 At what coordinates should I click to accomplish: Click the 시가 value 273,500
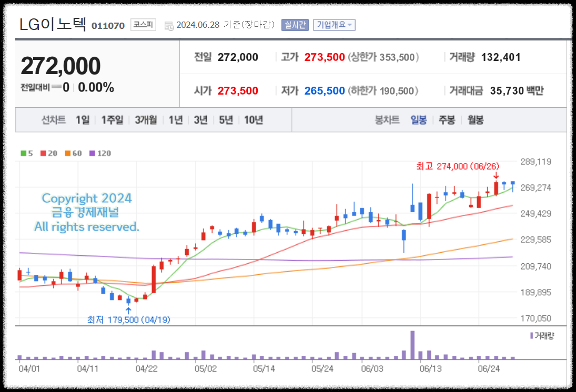[x=238, y=91]
